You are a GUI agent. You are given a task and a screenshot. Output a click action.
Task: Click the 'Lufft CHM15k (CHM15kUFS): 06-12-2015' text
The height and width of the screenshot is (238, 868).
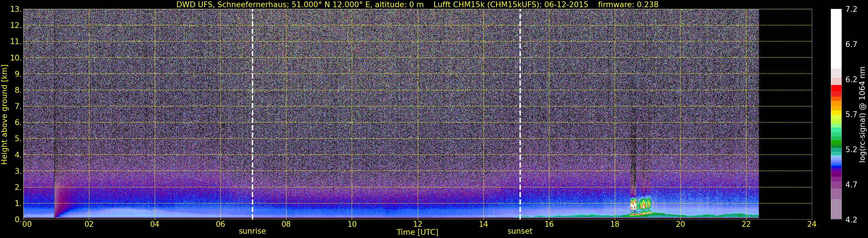point(511,4)
